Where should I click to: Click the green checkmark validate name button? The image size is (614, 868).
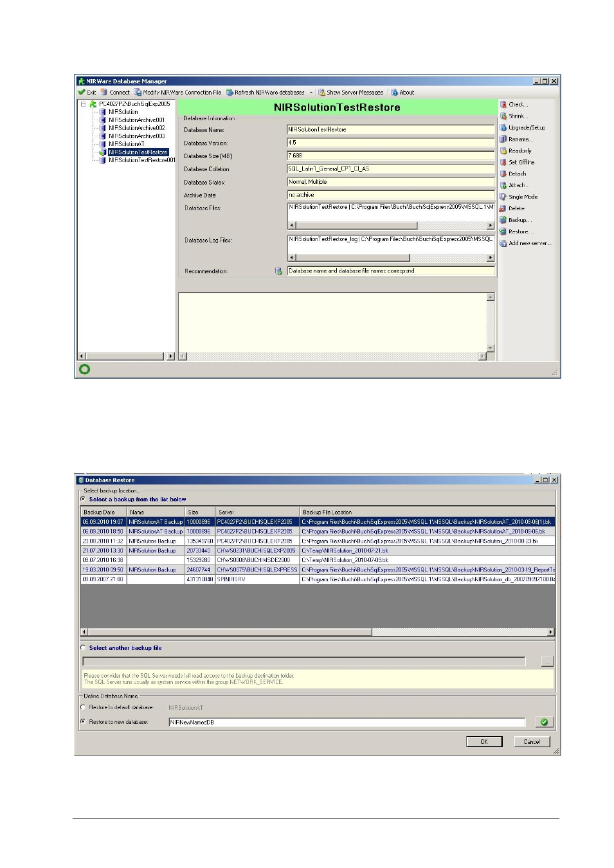[544, 722]
